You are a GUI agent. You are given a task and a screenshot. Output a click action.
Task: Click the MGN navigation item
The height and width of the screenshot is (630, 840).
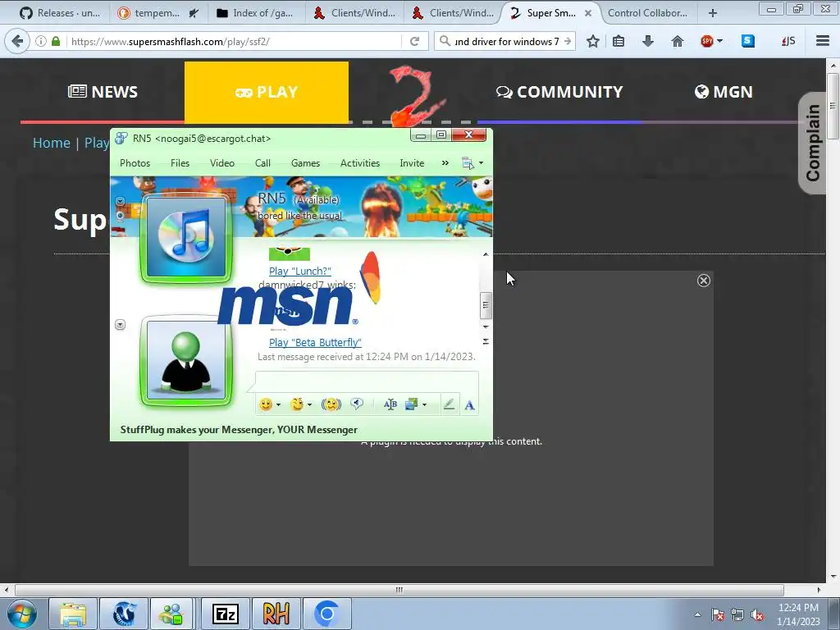click(724, 92)
